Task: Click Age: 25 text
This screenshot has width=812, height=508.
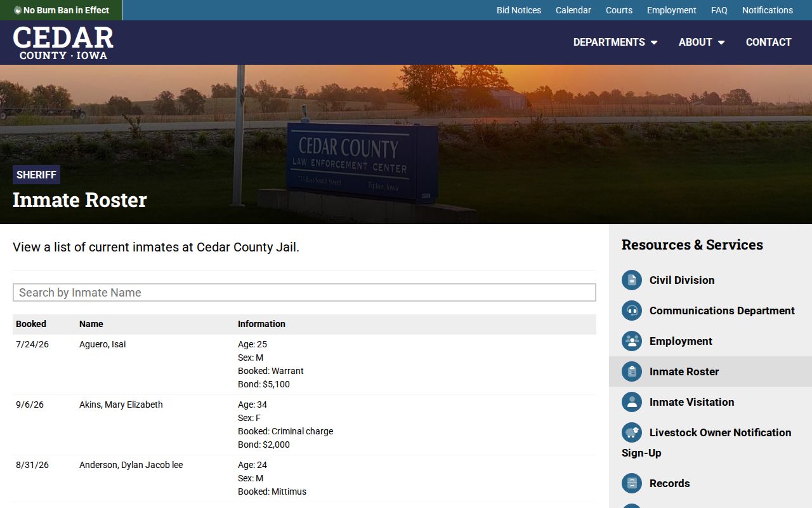Action: point(252,344)
